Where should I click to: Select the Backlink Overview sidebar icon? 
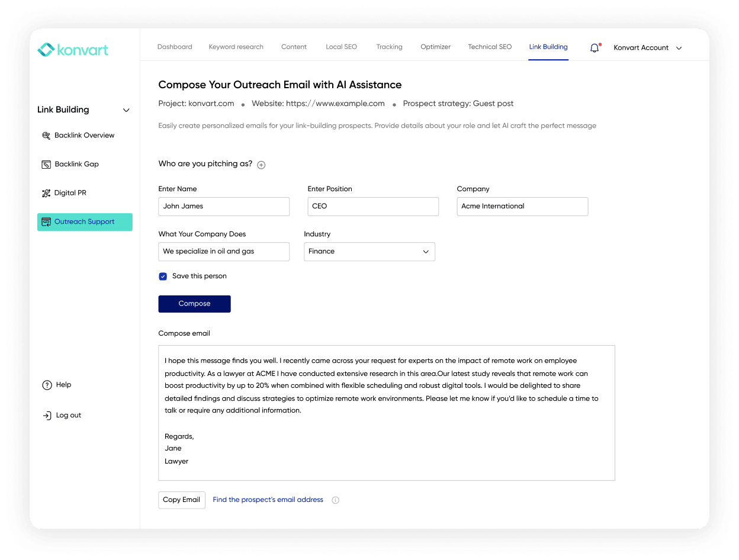coord(46,135)
